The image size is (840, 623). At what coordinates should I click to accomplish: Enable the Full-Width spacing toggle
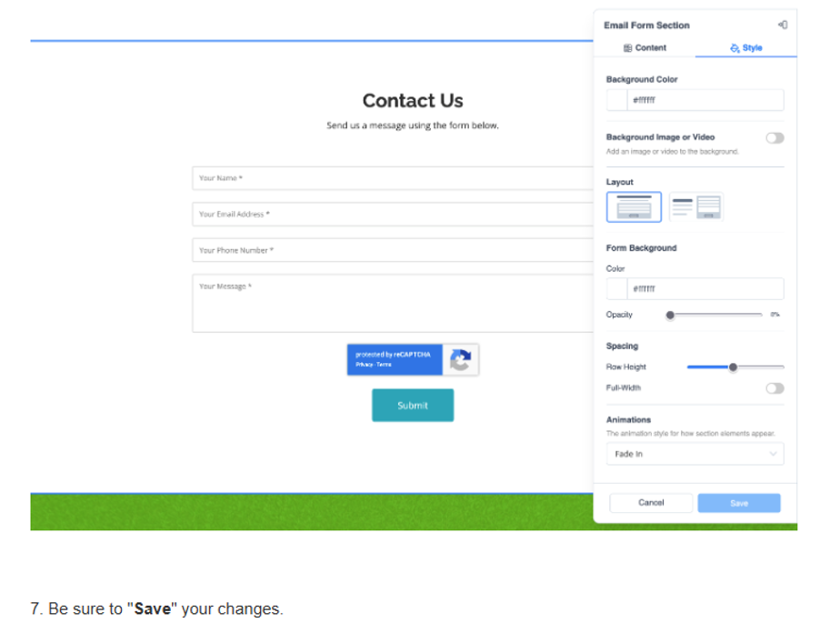[x=775, y=388]
